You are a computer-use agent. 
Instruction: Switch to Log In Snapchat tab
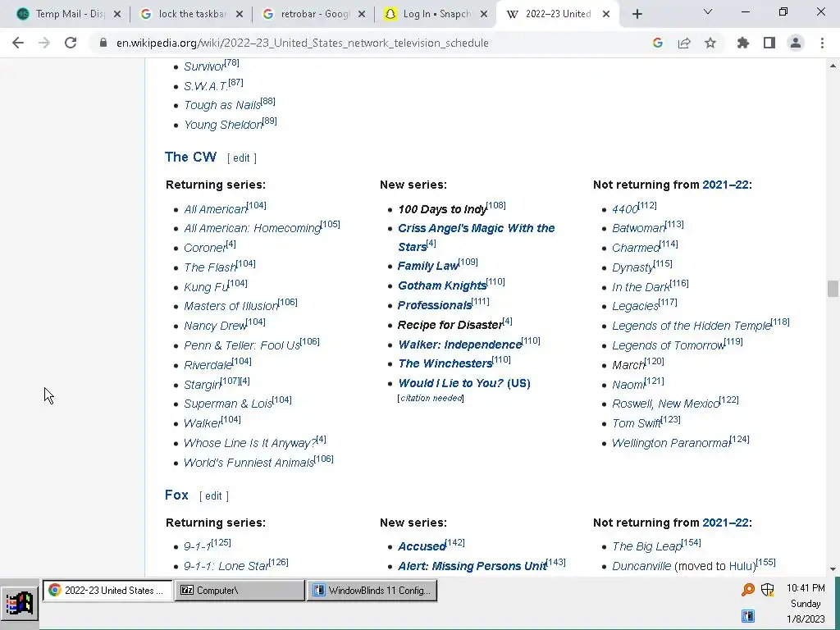click(436, 15)
